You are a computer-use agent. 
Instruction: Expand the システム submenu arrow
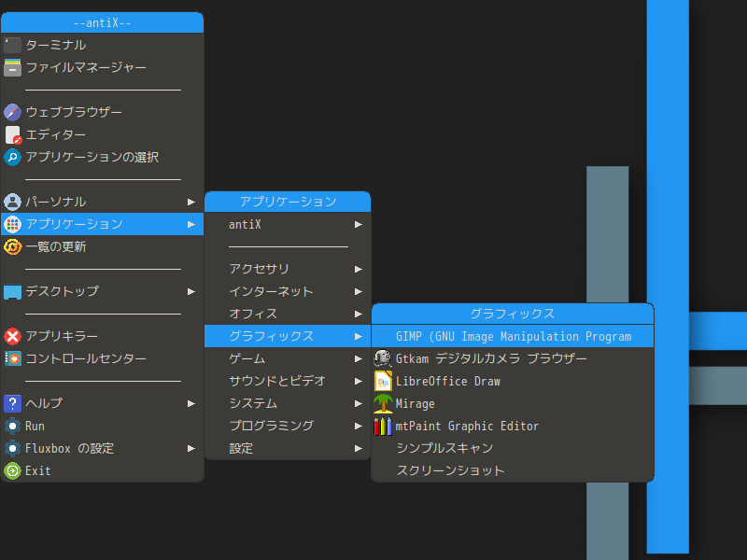coord(359,403)
